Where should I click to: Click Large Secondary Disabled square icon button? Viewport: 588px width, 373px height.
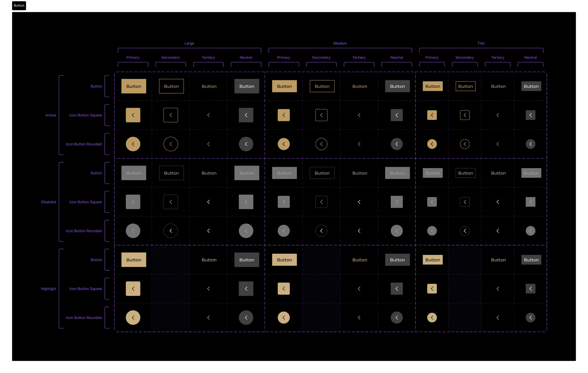[x=171, y=202]
